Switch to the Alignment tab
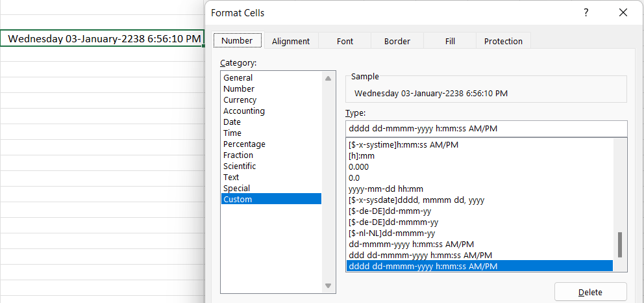The width and height of the screenshot is (644, 303). coord(291,41)
